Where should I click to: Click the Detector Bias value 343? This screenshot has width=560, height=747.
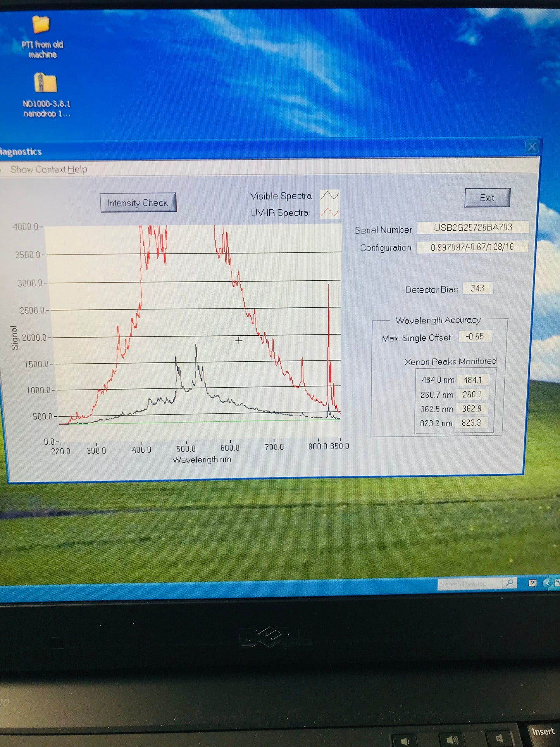pos(477,288)
